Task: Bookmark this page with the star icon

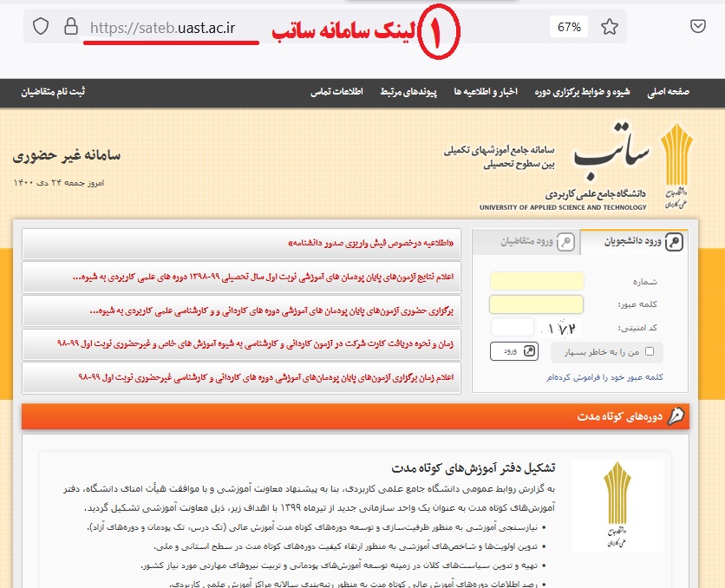Action: coord(610,26)
